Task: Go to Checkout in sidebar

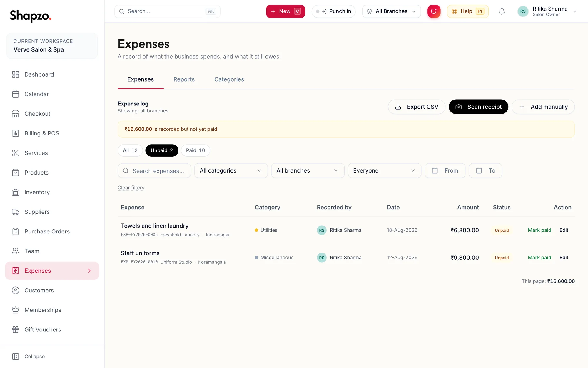Action: coord(52,114)
